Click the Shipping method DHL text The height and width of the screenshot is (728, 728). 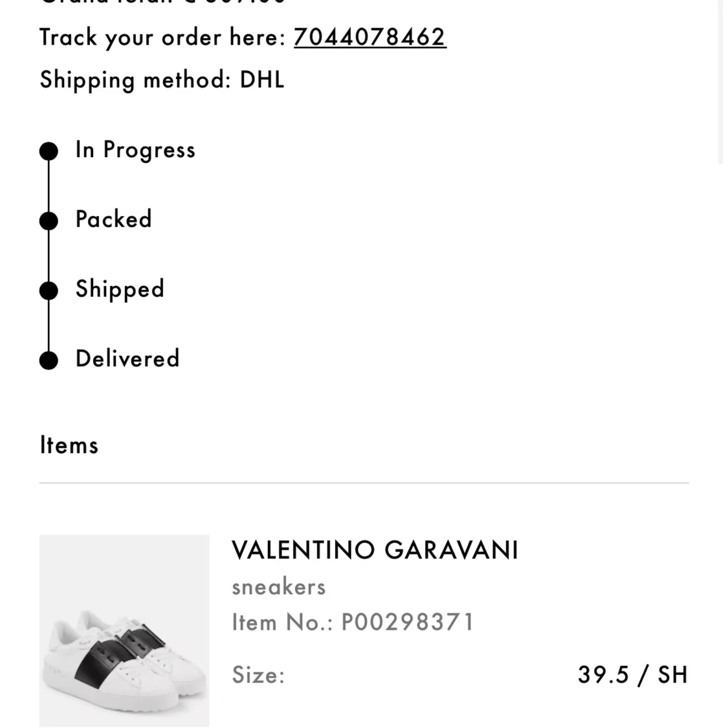tap(162, 80)
